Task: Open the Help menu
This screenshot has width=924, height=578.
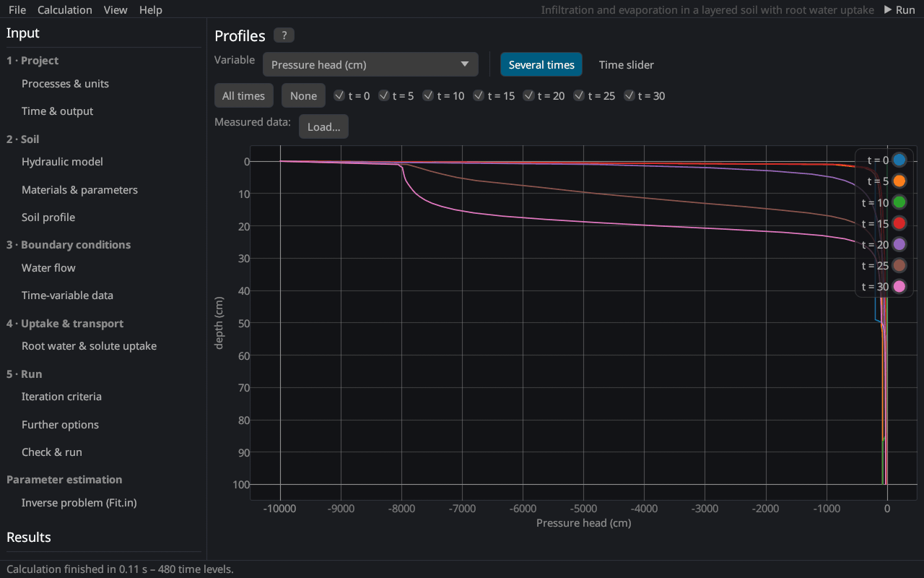Action: click(151, 9)
